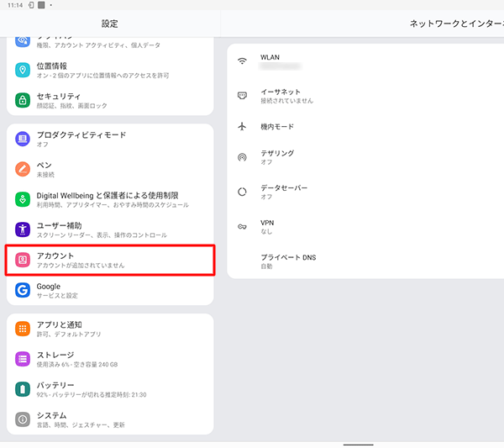504x448 pixels.
Task: Select データセーバー オフ row
Action: (x=365, y=192)
